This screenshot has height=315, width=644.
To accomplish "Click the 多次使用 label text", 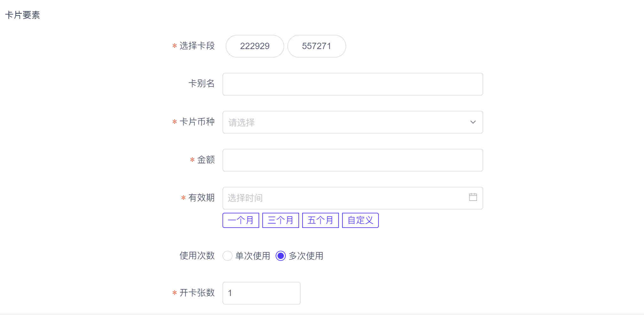I will pos(306,256).
